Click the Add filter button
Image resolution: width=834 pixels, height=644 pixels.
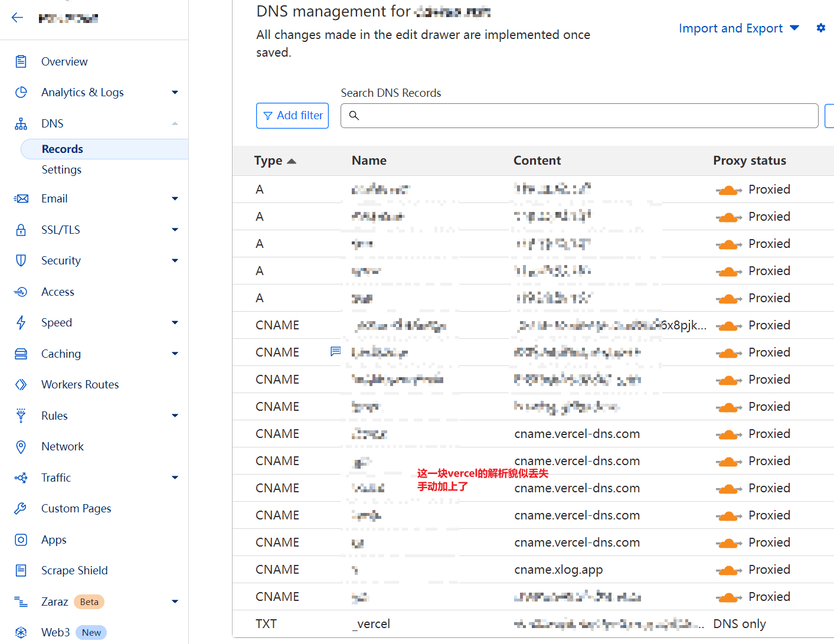tap(292, 116)
